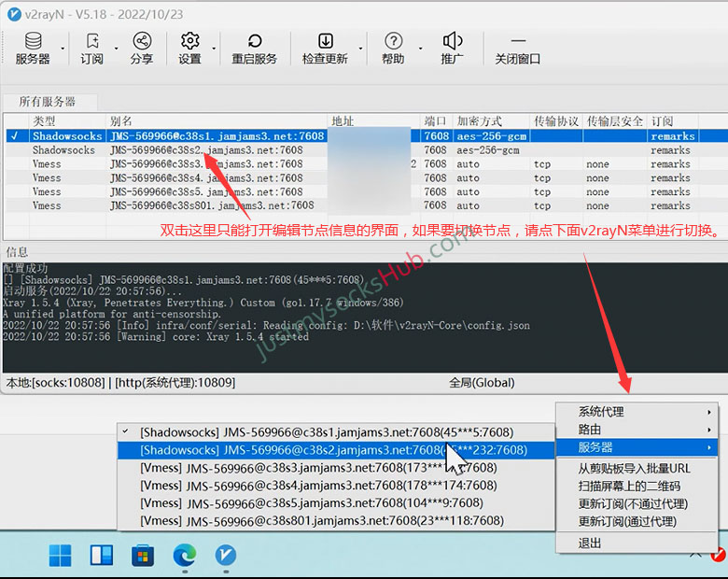Select the JMS-569966@c38s801 row in server list
This screenshot has height=579, width=728.
pyautogui.click(x=367, y=205)
